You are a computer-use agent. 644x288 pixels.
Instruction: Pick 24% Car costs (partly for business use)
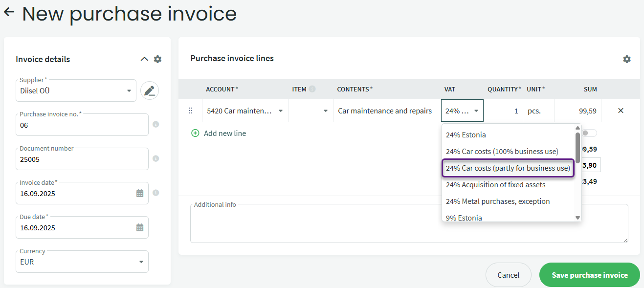508,168
